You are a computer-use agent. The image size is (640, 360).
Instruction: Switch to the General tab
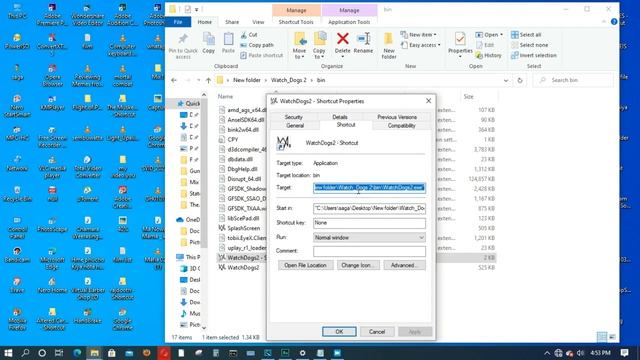pos(295,126)
